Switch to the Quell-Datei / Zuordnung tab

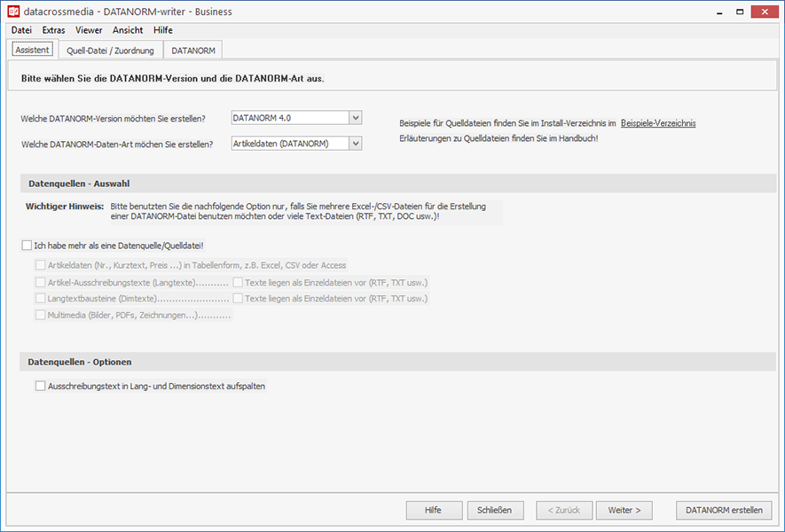[111, 51]
